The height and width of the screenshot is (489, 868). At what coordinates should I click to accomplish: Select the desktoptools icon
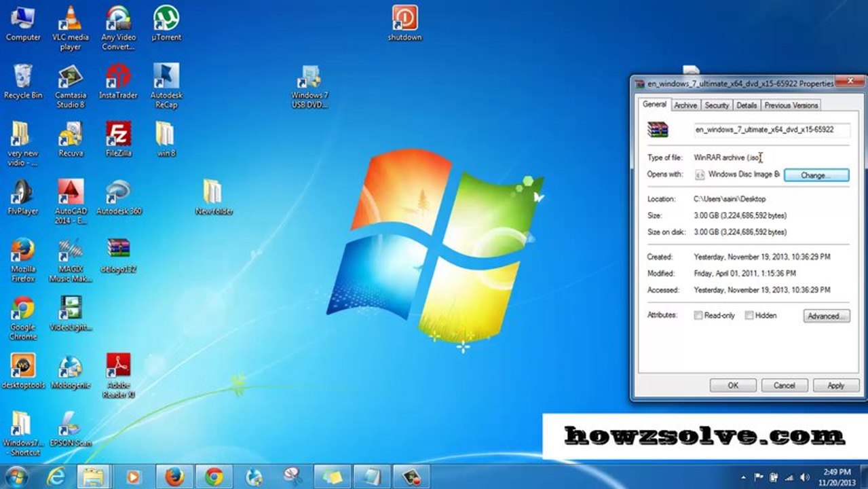(x=23, y=371)
